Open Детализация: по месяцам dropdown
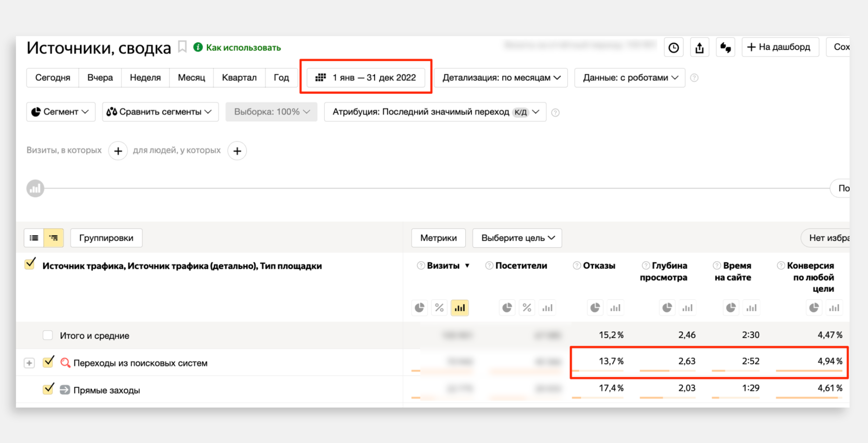The width and height of the screenshot is (868, 443). (501, 78)
